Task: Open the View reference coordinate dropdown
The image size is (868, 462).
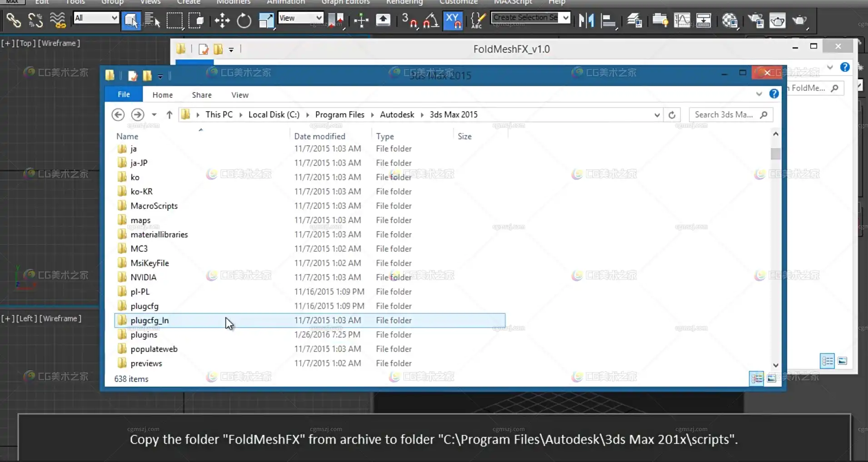Action: [300, 18]
